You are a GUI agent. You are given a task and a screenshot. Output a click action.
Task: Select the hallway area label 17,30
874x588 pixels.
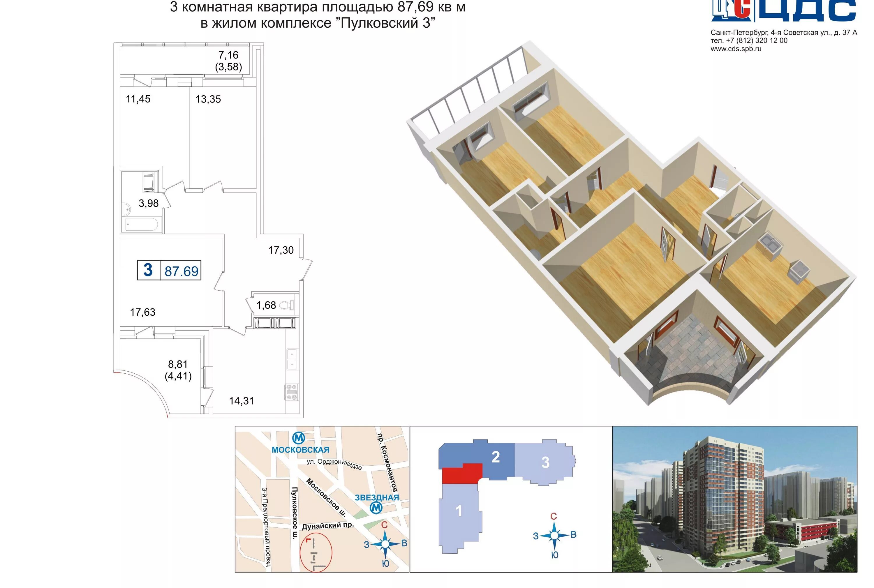[x=281, y=250]
